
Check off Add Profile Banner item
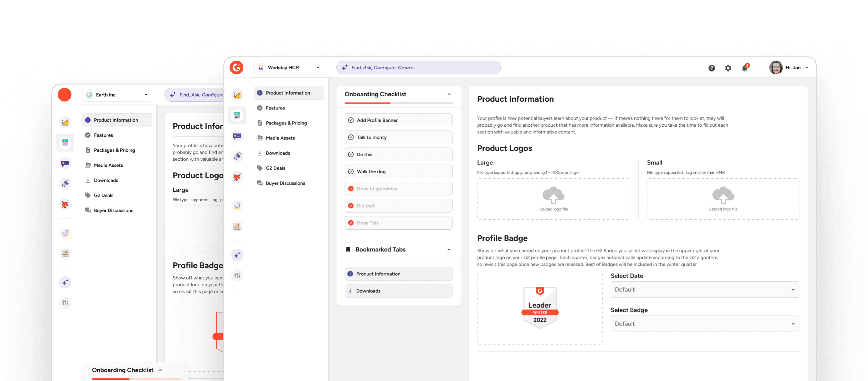click(351, 120)
